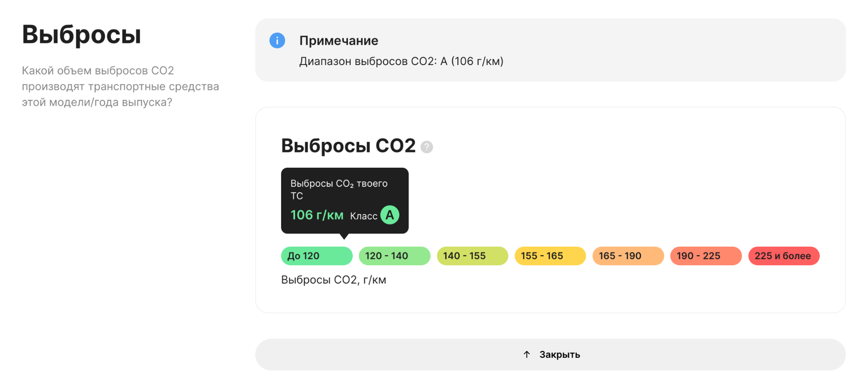This screenshot has height=389, width=868.
Task: Open the help question mark beside Выбросы CO2
Action: [427, 147]
